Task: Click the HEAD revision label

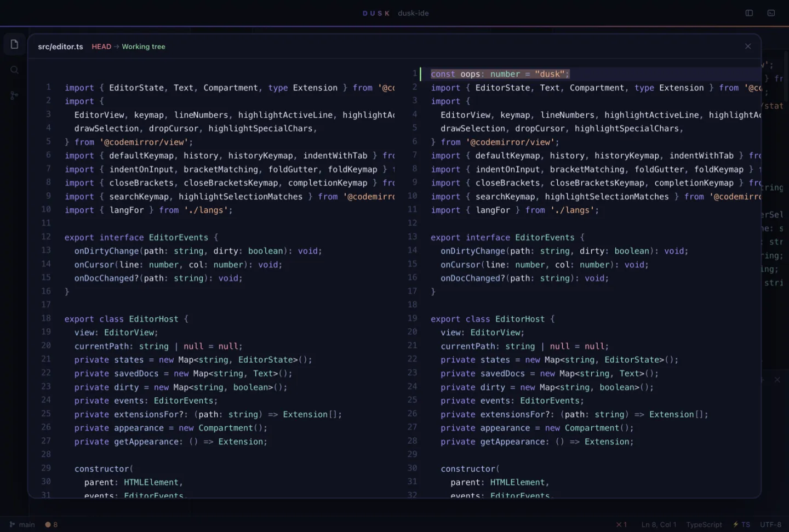Action: (101, 47)
